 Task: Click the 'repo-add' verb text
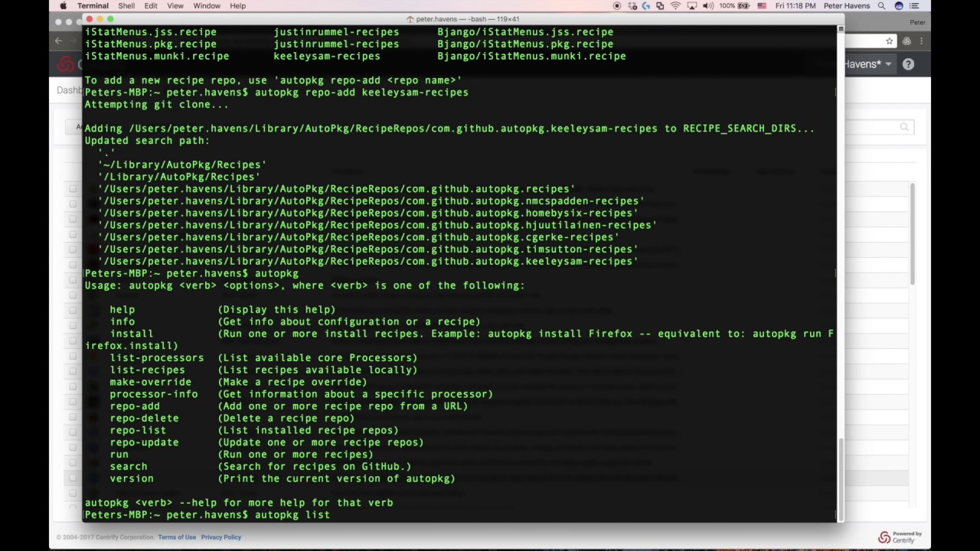[135, 406]
